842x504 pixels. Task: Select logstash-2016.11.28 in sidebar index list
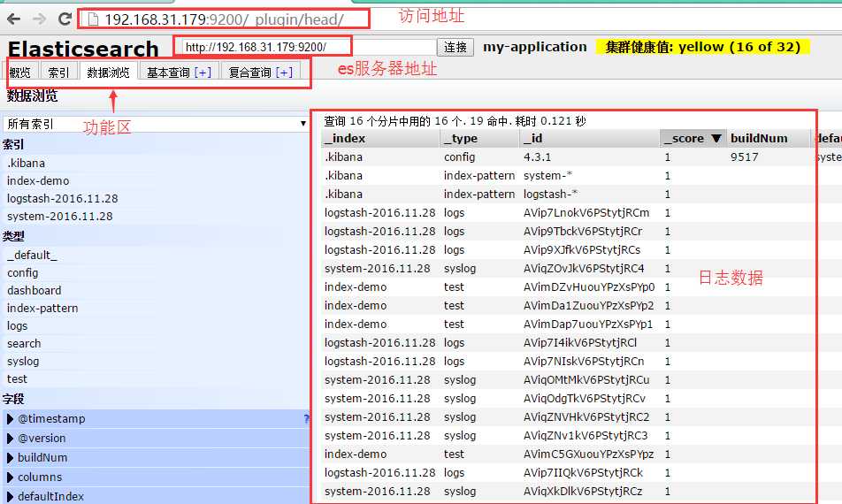[x=62, y=199]
